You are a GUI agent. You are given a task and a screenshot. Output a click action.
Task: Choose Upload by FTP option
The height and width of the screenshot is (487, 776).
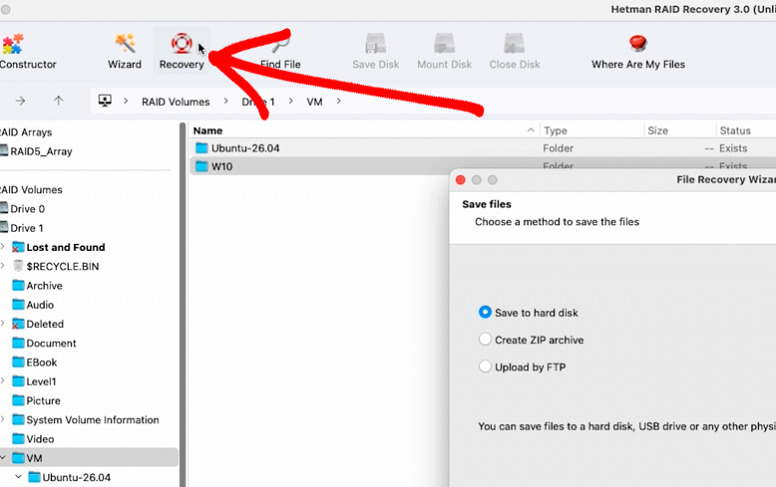tap(485, 367)
